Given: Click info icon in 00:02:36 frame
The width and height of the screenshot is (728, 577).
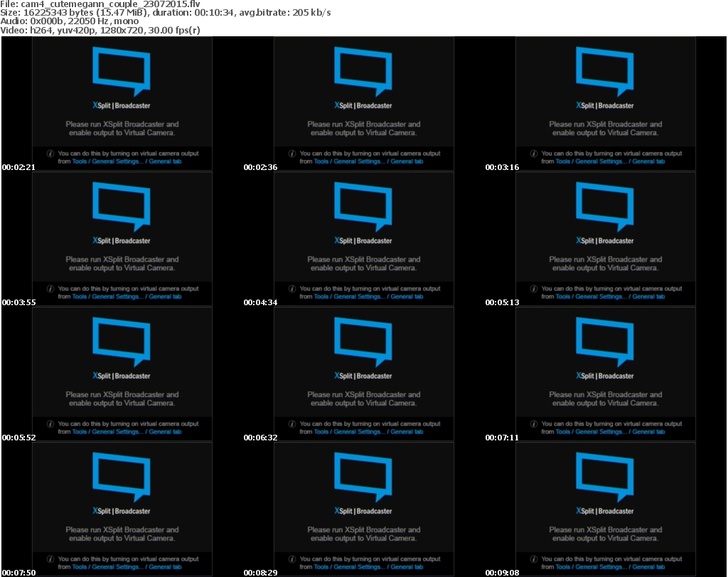Looking at the screenshot, I should tap(292, 153).
